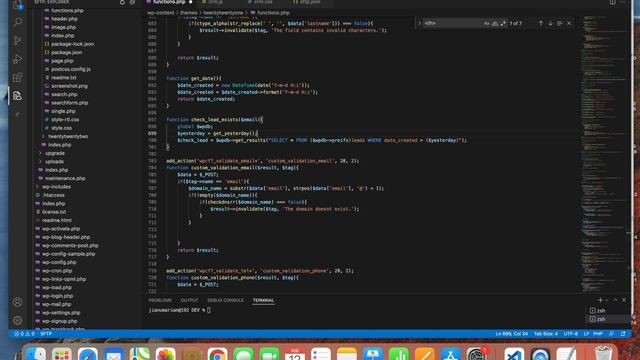
Task: Expand the upgrade folder
Action: tap(55, 153)
